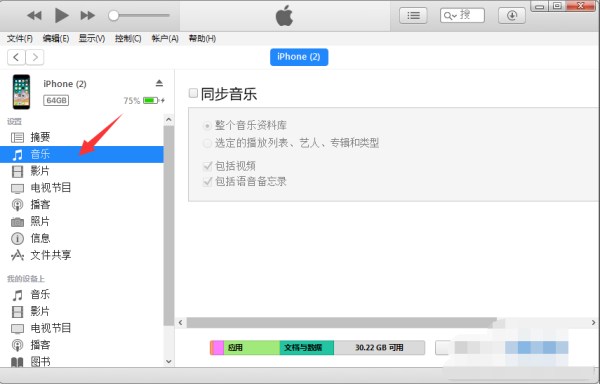Toggle the 包括语音备忘录 checkbox
This screenshot has height=384, width=600.
pos(207,181)
